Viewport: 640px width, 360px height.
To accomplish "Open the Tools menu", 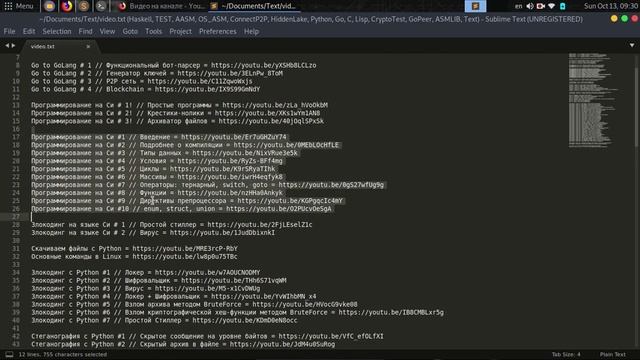I will [x=153, y=31].
